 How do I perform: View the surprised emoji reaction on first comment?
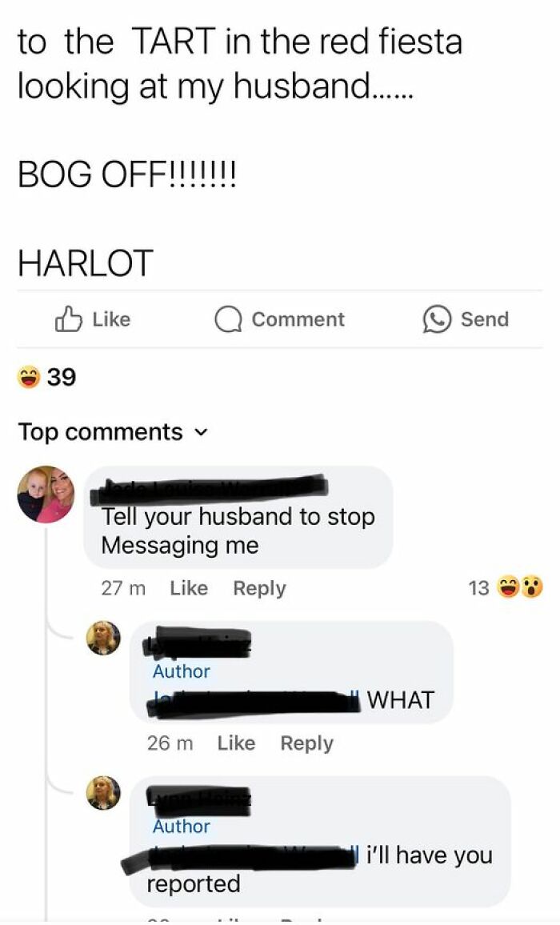tap(531, 587)
